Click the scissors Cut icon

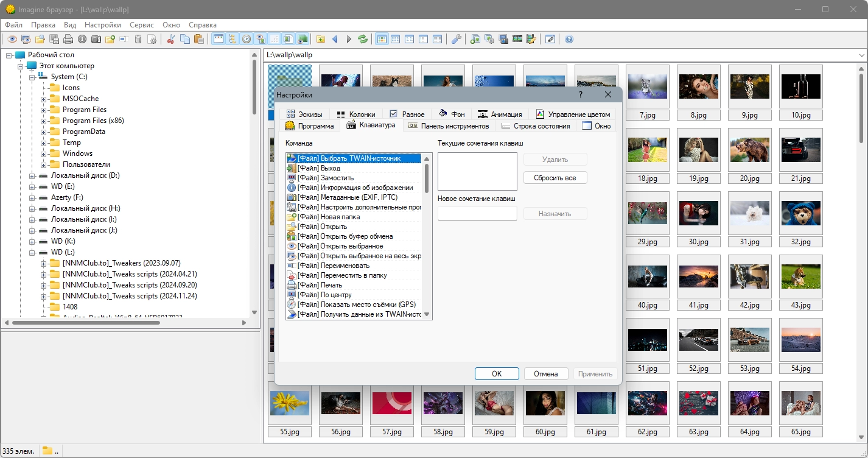170,39
